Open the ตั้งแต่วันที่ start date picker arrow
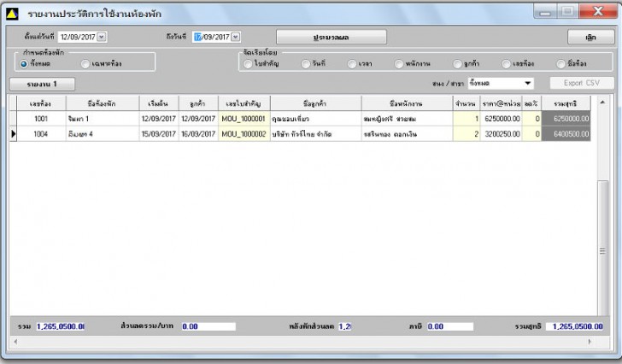The image size is (622, 364). [x=102, y=37]
